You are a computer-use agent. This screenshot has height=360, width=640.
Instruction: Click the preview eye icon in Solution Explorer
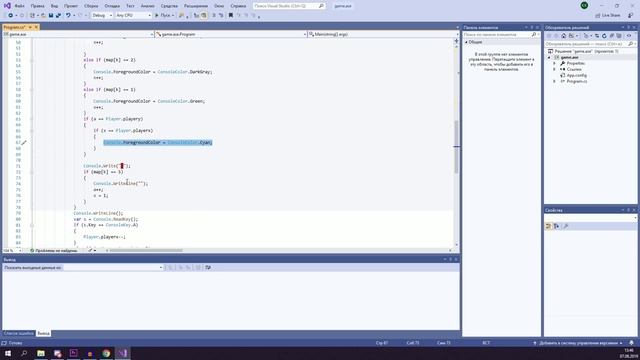tap(629, 36)
